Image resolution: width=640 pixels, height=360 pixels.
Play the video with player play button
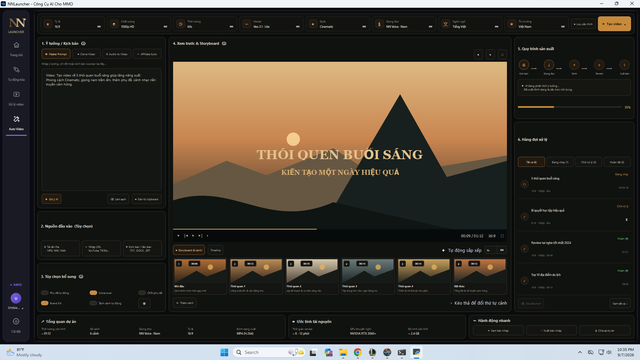coord(178,236)
